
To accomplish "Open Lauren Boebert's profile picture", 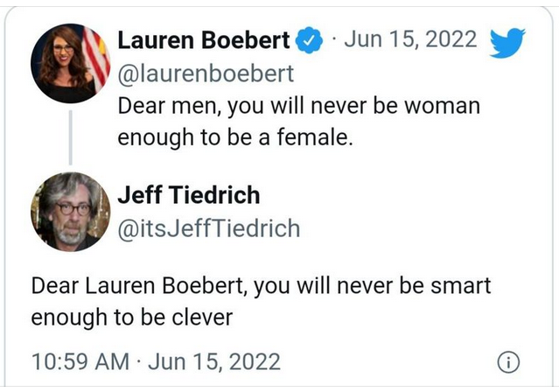I will (x=70, y=66).
